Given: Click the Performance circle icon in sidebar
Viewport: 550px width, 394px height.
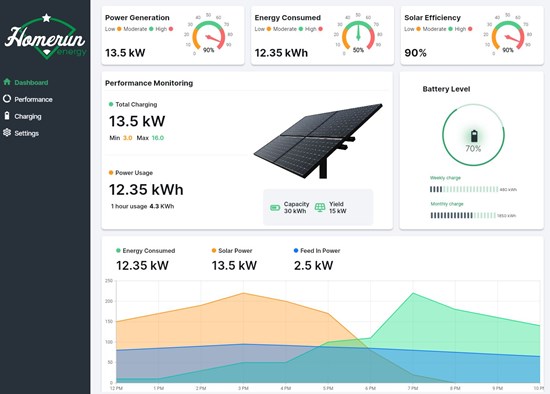Looking at the screenshot, I should (7, 99).
